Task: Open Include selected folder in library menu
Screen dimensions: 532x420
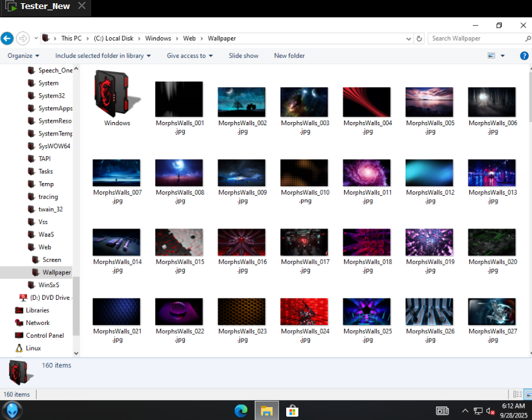Action: point(103,56)
